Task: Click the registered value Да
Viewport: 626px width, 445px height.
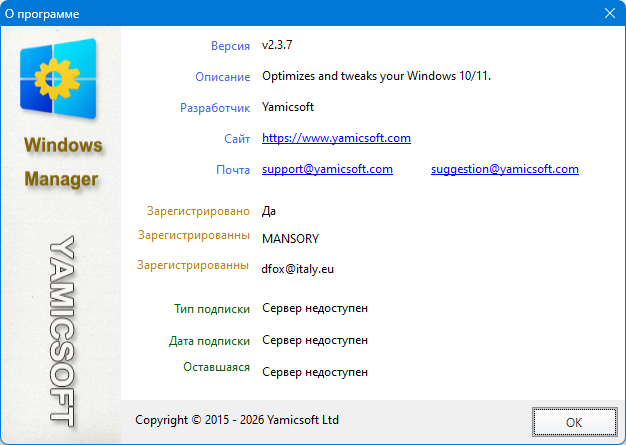Action: tap(269, 211)
